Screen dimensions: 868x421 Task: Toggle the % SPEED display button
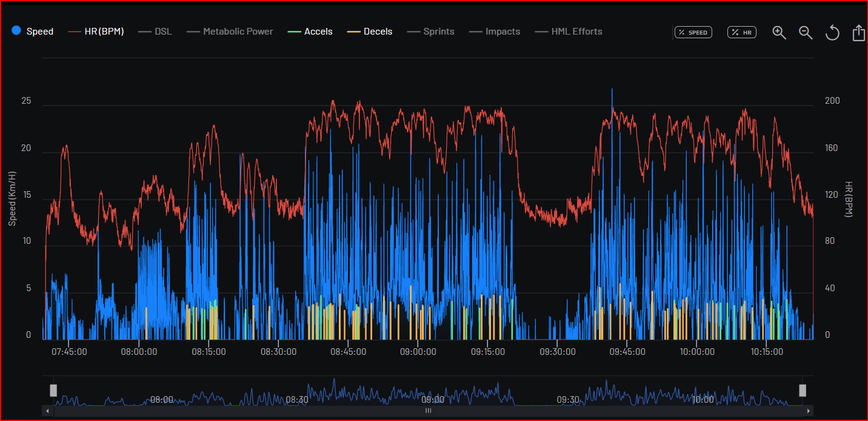[x=693, y=32]
